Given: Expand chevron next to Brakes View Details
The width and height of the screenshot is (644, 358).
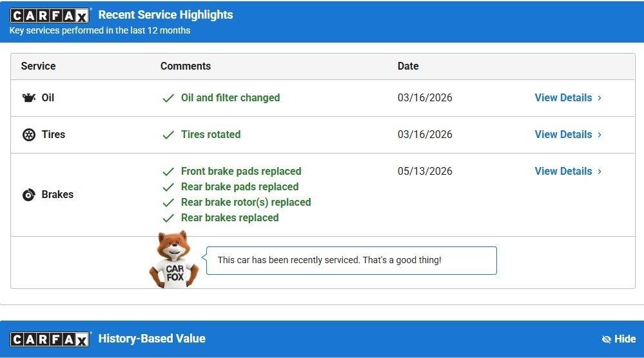Looking at the screenshot, I should pos(600,172).
